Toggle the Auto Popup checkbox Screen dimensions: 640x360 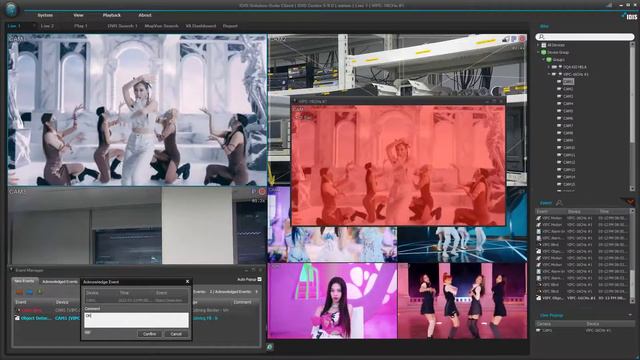(x=260, y=279)
